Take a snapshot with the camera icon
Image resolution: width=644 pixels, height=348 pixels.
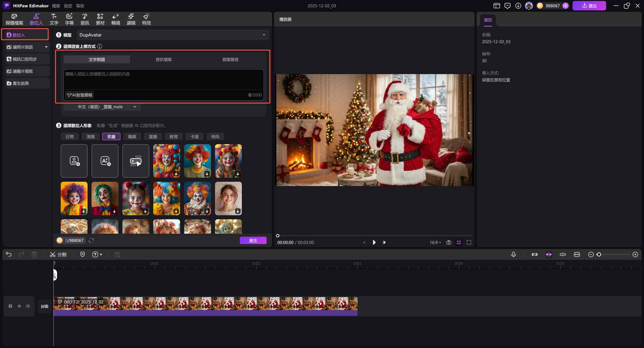coord(448,242)
